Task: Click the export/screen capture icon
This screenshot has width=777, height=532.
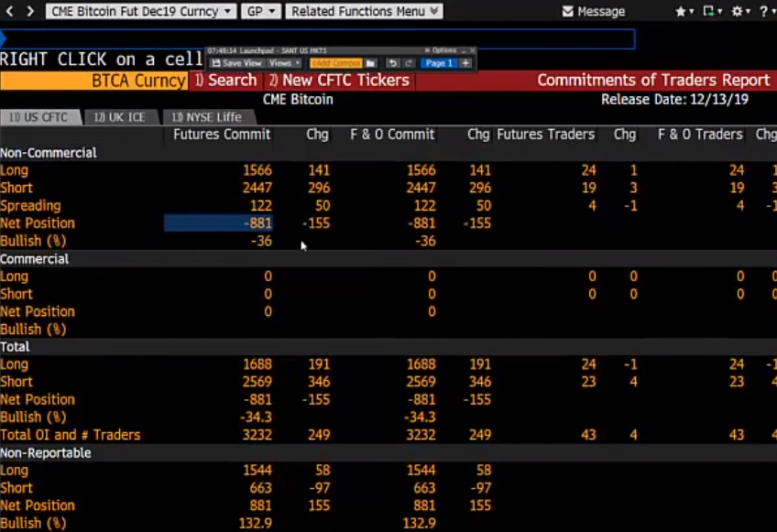Action: (708, 11)
